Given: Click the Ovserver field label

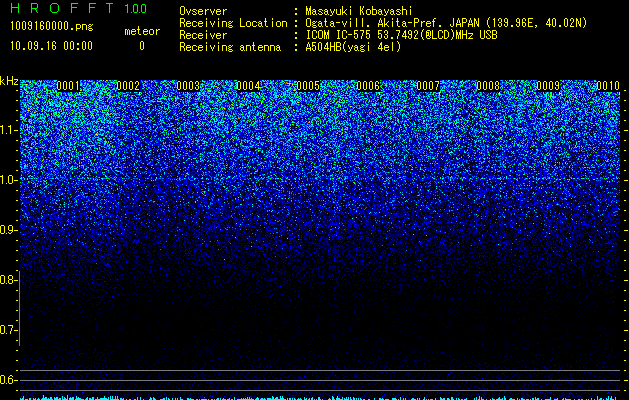Looking at the screenshot, I should (x=203, y=11).
